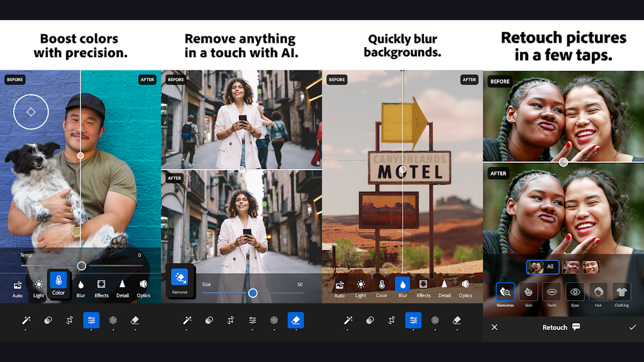Open Color tool in blur backgrounds panel
644x362 pixels.
381,289
